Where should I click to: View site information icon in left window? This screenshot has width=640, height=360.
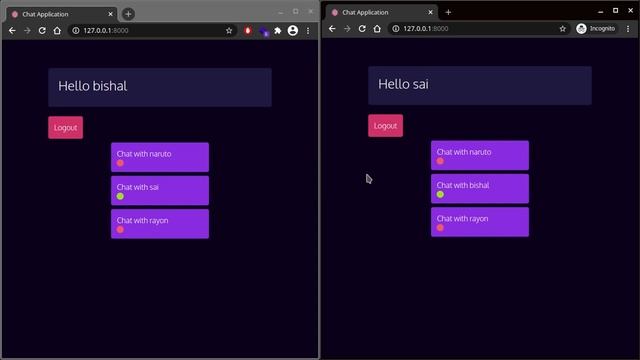click(x=76, y=31)
